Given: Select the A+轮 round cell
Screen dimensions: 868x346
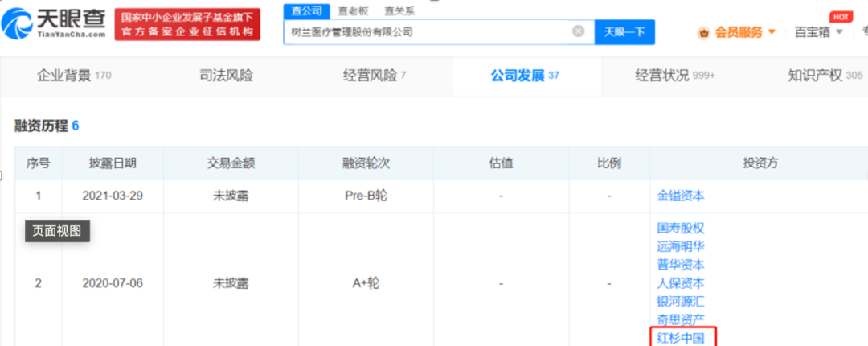Looking at the screenshot, I should pyautogui.click(x=366, y=283).
